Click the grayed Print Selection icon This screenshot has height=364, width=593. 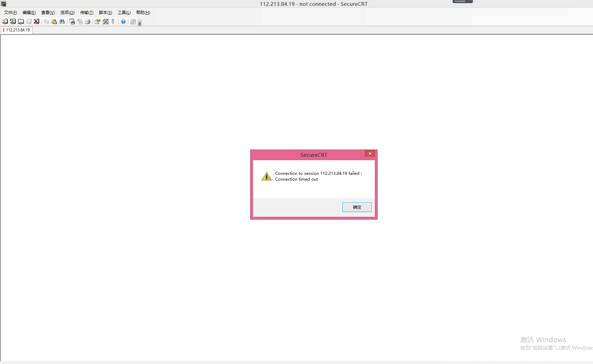[x=80, y=22]
